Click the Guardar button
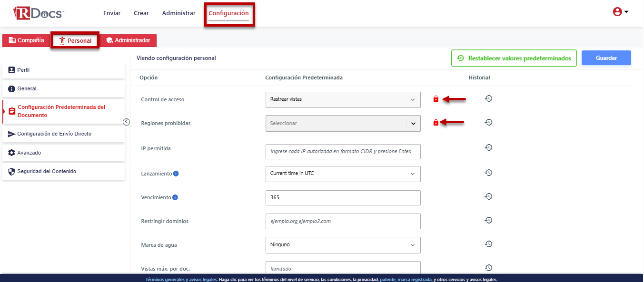Image resolution: width=644 pixels, height=282 pixels. [606, 58]
